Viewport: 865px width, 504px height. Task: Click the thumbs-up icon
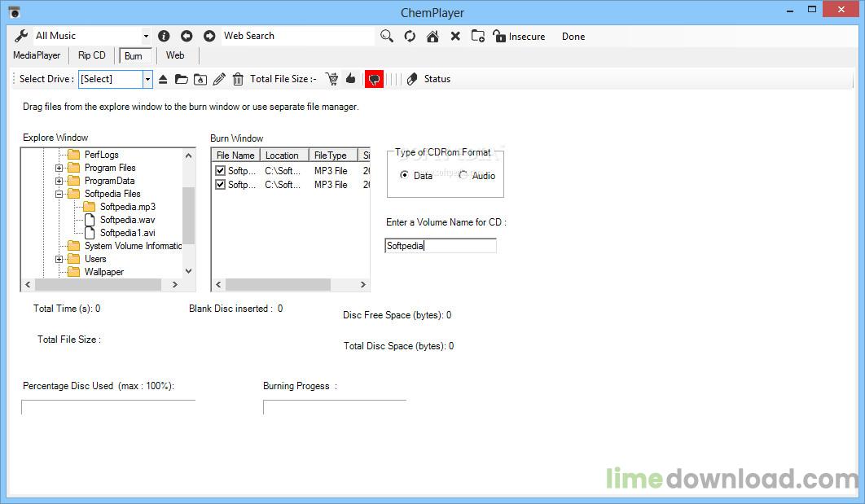pyautogui.click(x=351, y=79)
